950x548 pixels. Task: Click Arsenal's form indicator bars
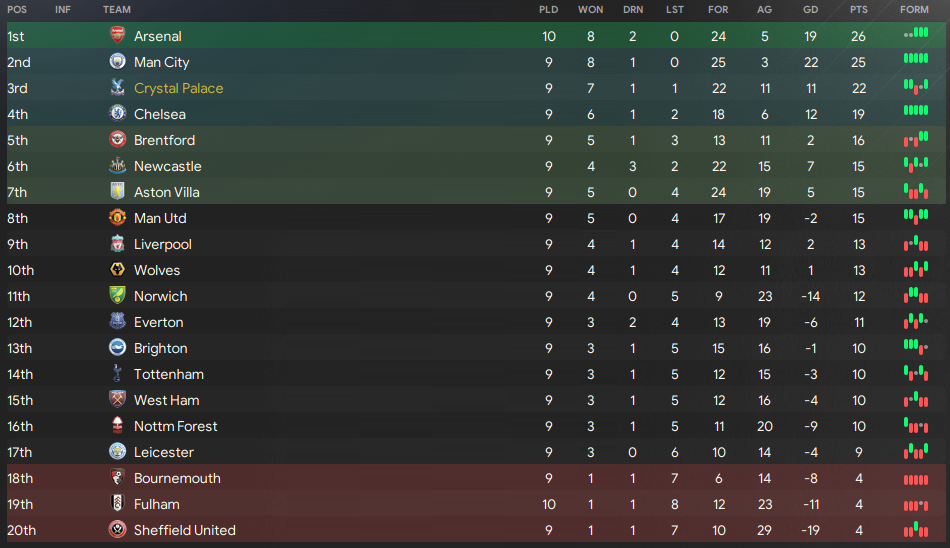916,33
